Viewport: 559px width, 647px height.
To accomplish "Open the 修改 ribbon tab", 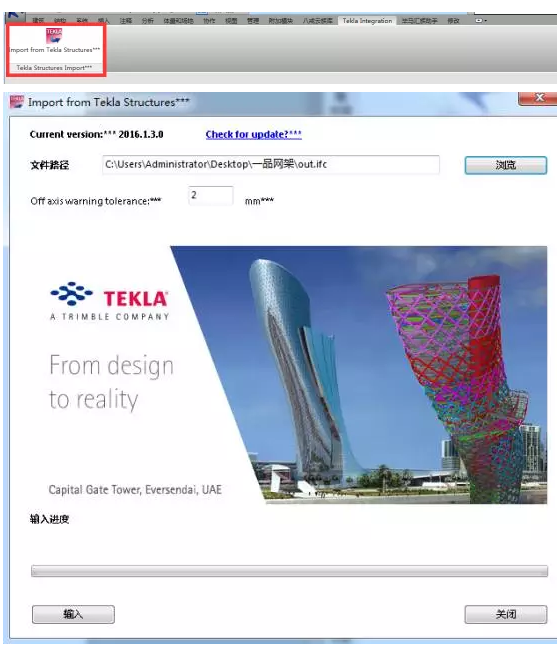I will (x=453, y=21).
